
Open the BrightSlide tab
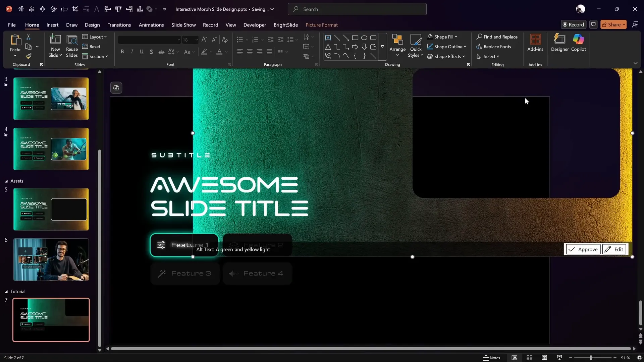click(286, 25)
